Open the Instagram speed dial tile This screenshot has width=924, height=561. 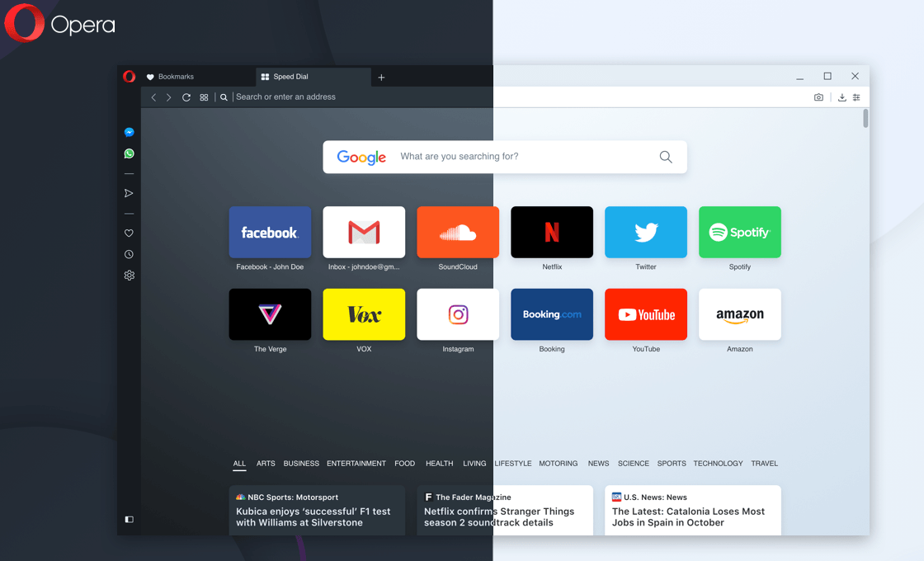(x=458, y=314)
